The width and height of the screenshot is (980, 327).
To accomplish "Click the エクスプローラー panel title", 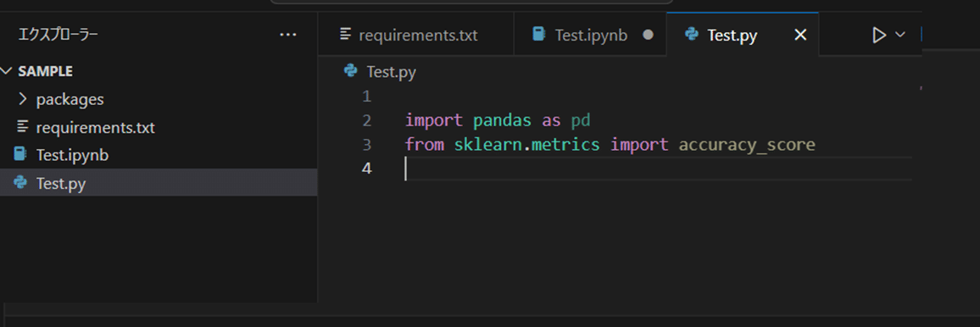I will point(58,35).
